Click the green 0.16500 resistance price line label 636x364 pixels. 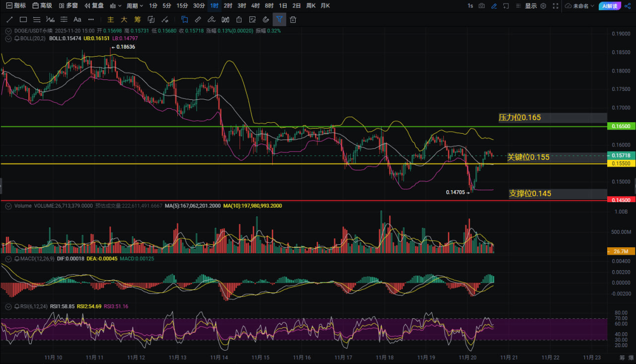[621, 127]
